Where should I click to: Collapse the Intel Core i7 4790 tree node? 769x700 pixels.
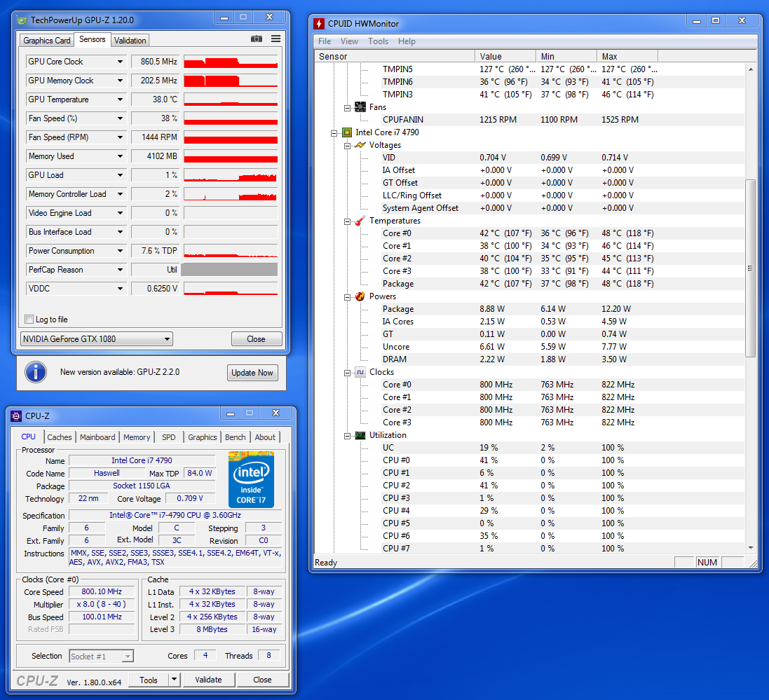(x=334, y=133)
